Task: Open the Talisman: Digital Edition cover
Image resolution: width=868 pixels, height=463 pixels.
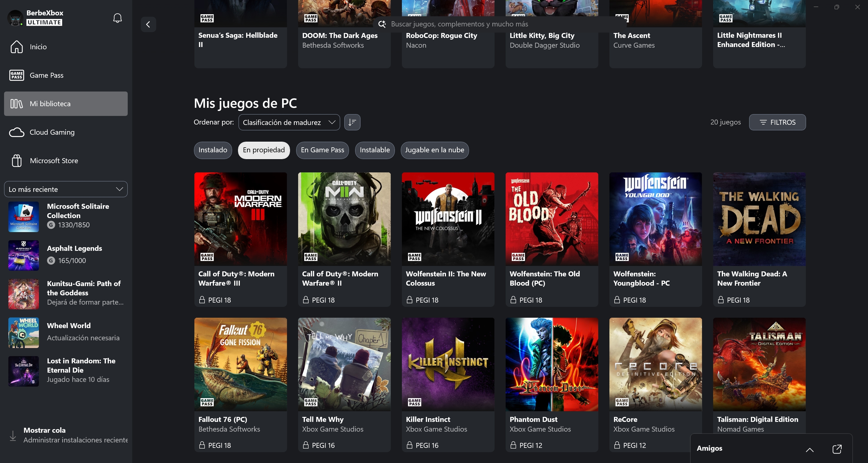Action: point(759,364)
